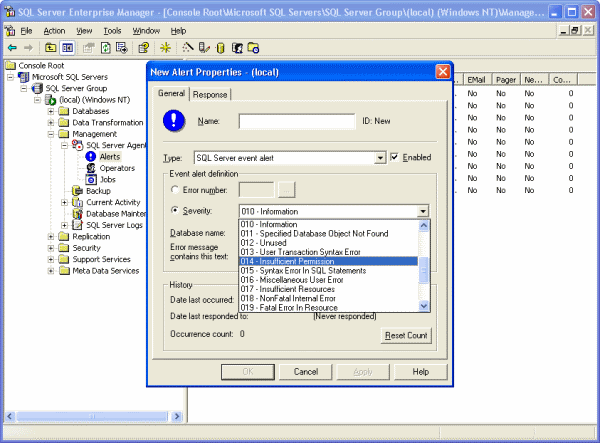
Task: Click the Export List toolbar icon
Action: click(x=122, y=48)
